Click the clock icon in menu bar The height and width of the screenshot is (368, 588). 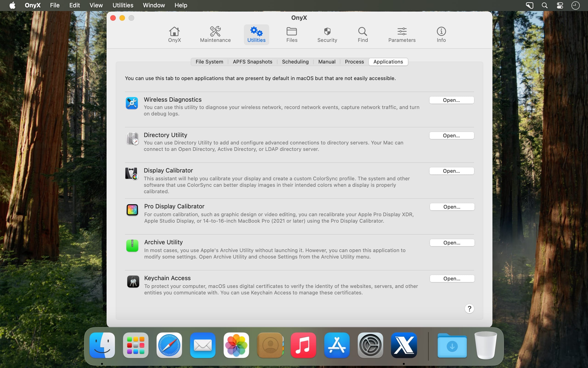575,5
